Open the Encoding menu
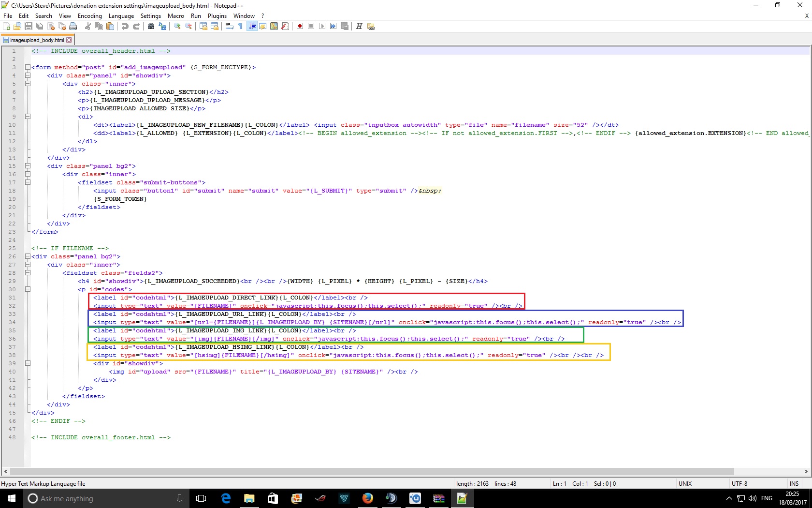 (x=89, y=16)
